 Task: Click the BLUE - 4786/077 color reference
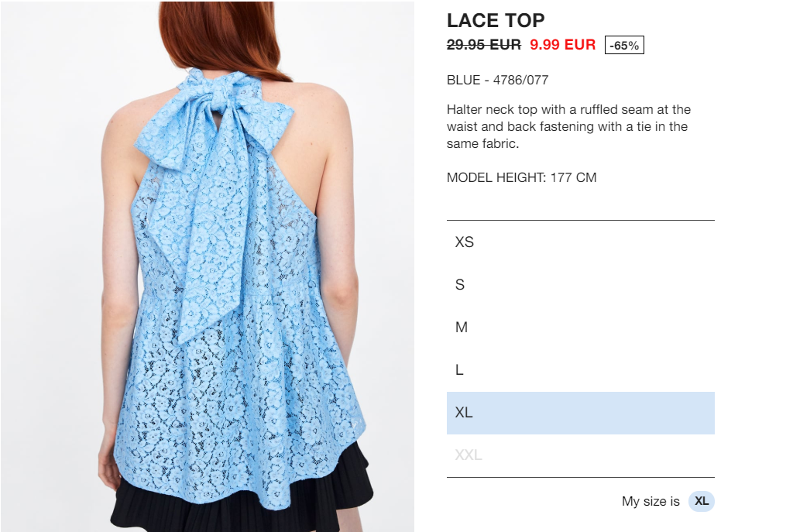tap(497, 80)
